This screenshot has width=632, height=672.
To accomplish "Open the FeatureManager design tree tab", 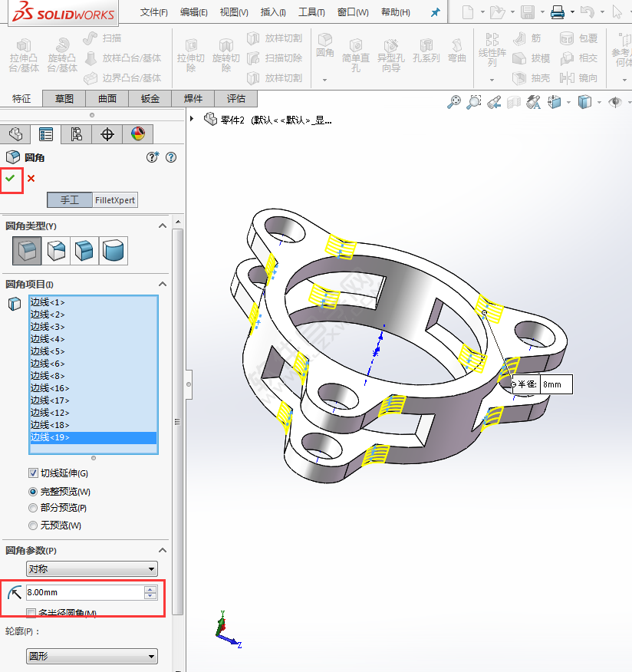I will coord(15,134).
